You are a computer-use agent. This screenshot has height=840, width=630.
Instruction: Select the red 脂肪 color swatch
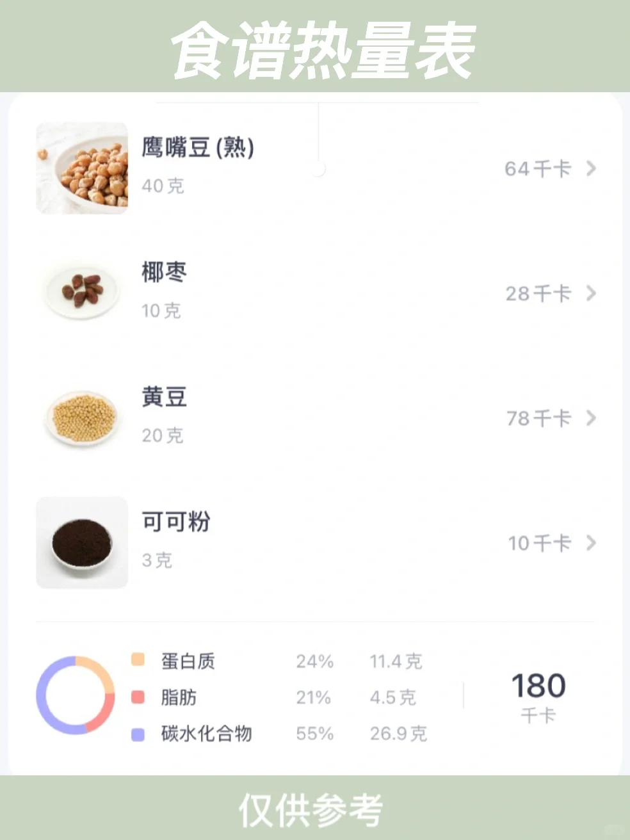138,697
